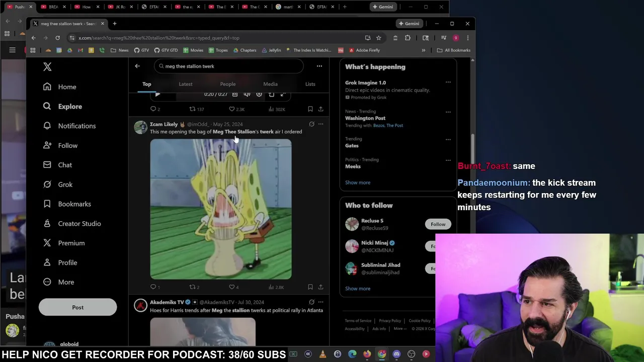Repost the Σcam Likely SpongeBob post
The width and height of the screenshot is (644, 362).
pos(194,287)
